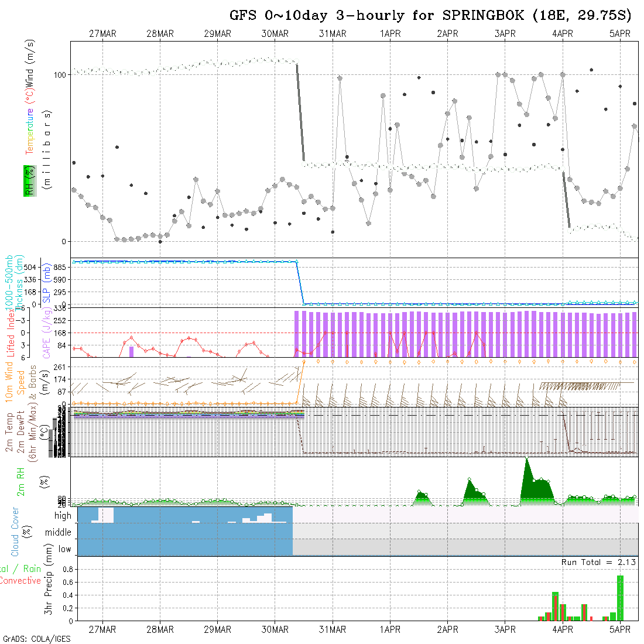Select the green RH (%) axis label

(30, 181)
